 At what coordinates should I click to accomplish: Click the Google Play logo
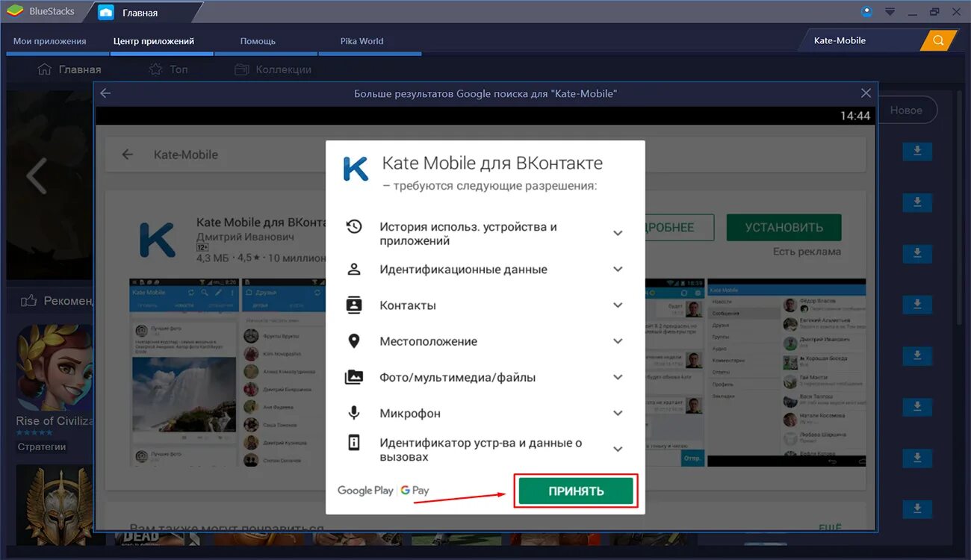[365, 491]
